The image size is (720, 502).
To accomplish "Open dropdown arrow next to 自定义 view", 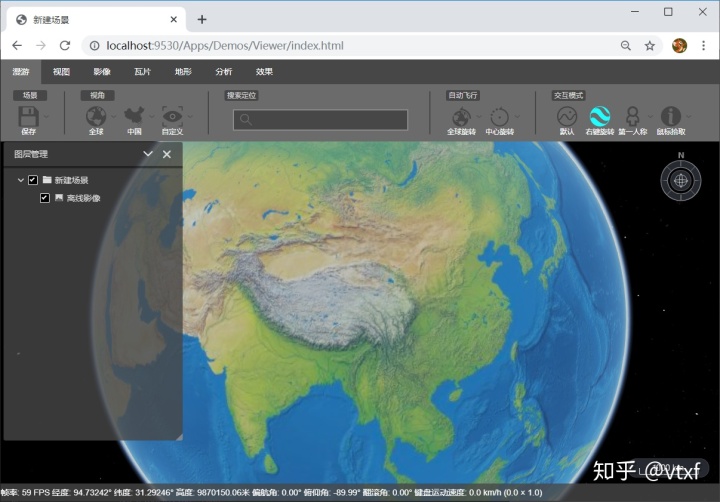I will tap(190, 117).
